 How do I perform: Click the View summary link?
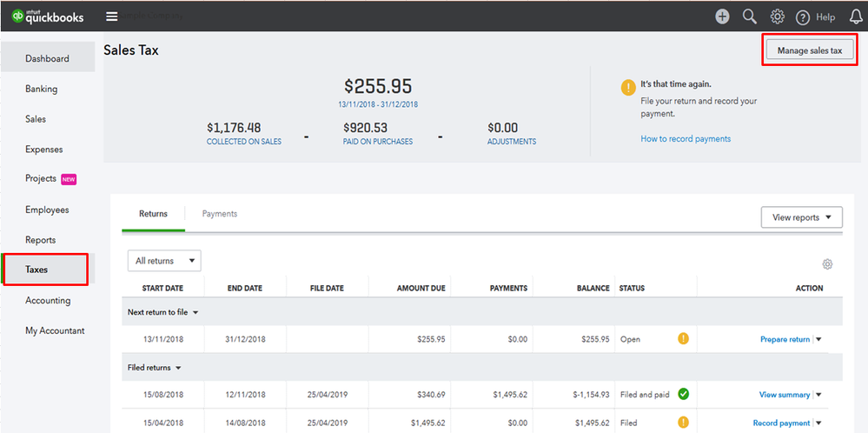785,395
